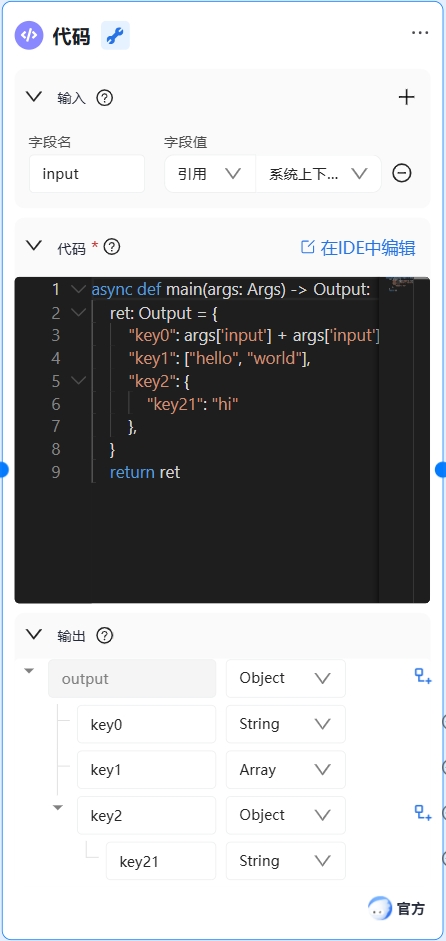This screenshot has height=941, width=446.
Task: Open key1 Array type dropdown
Action: point(286,770)
